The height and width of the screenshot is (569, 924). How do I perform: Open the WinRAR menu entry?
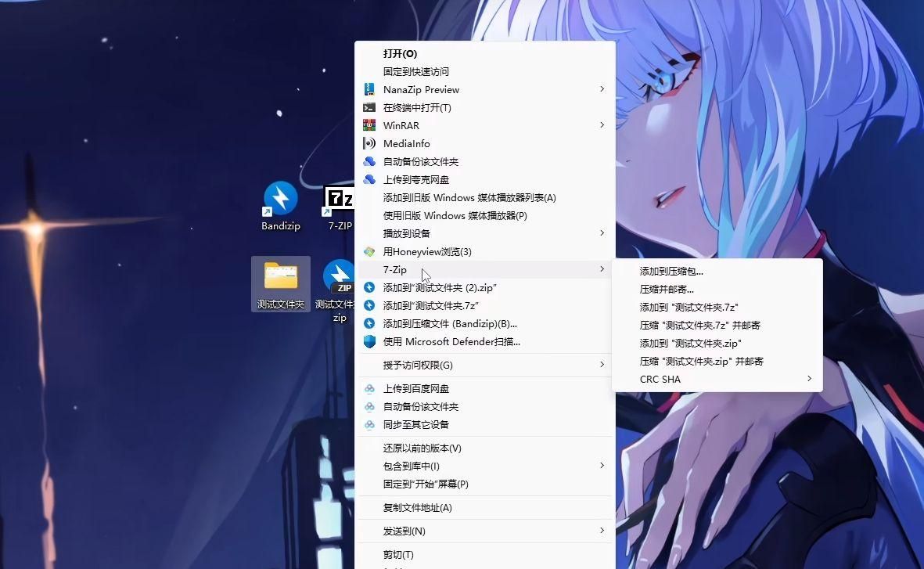(x=485, y=125)
